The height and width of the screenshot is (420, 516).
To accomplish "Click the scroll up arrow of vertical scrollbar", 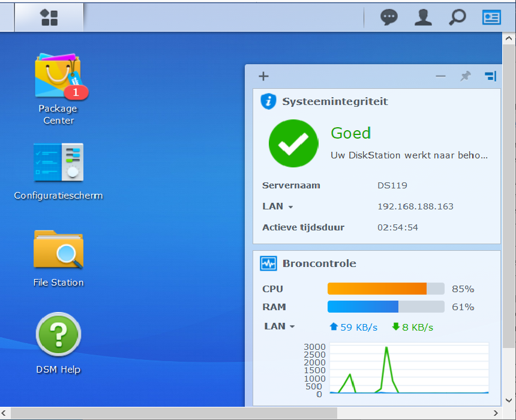I will [x=509, y=38].
